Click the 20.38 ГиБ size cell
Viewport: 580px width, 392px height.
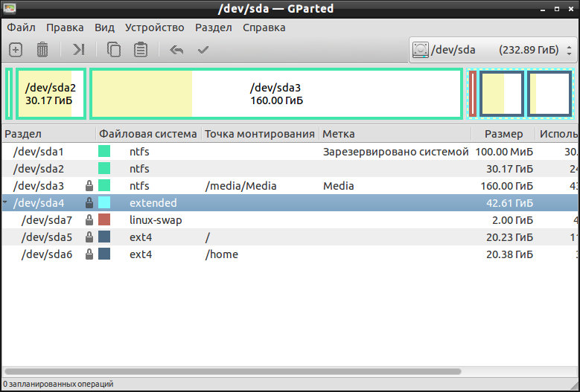click(510, 254)
